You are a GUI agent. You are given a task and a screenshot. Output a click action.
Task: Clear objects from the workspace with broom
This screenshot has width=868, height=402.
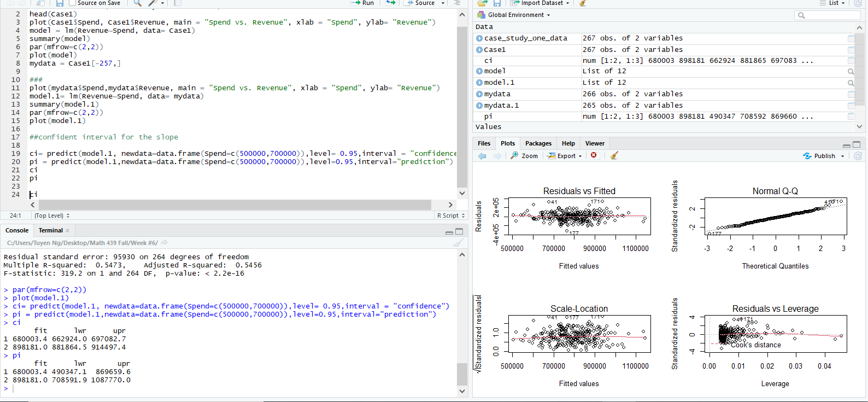pyautogui.click(x=583, y=3)
